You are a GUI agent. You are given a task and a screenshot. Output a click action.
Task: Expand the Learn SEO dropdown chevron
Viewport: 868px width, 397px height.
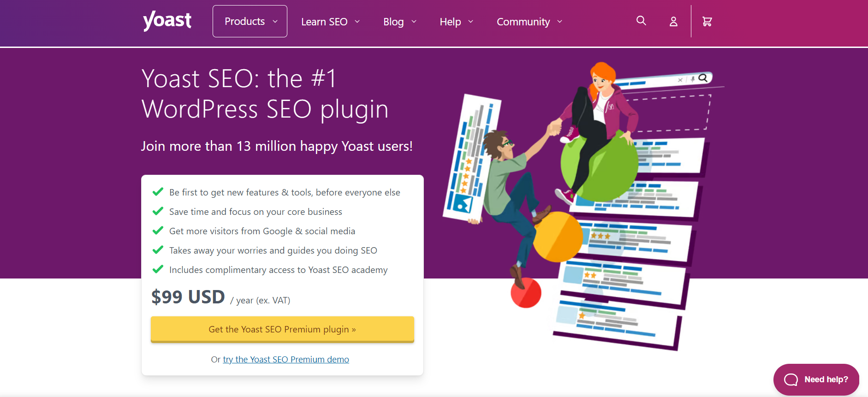(x=357, y=22)
